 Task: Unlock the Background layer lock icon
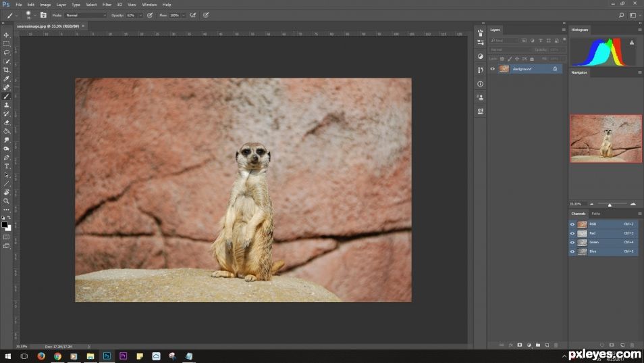[x=555, y=69]
